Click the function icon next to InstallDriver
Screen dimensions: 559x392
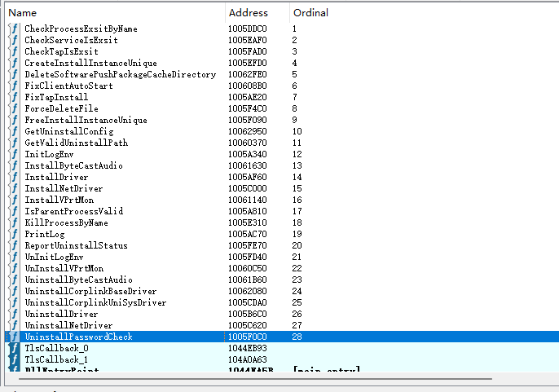13,177
